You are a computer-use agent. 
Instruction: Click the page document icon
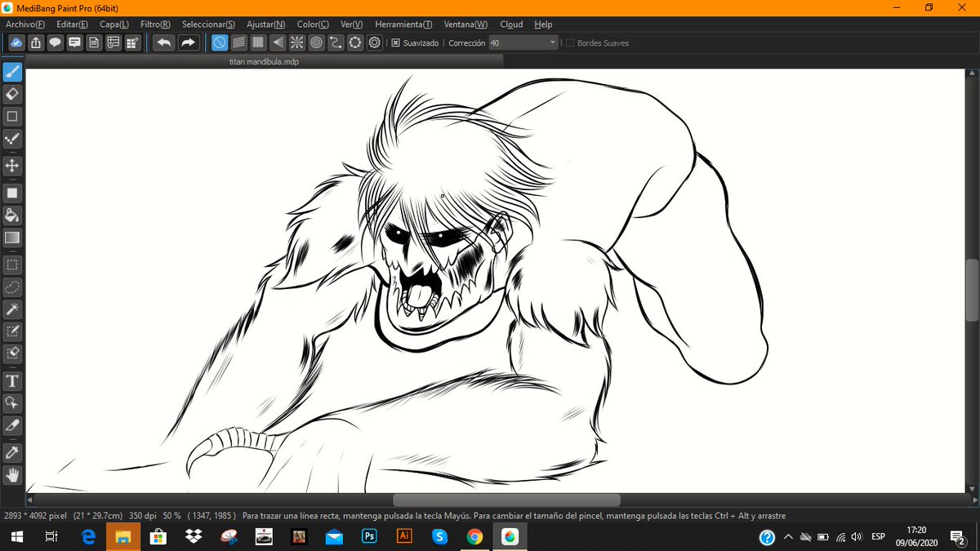click(x=95, y=42)
